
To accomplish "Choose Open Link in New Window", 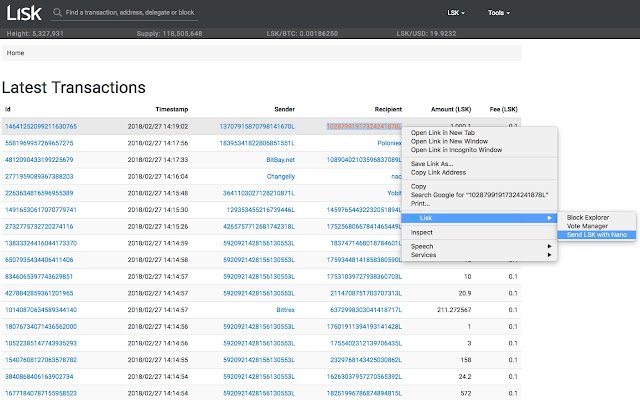I will pos(449,141).
